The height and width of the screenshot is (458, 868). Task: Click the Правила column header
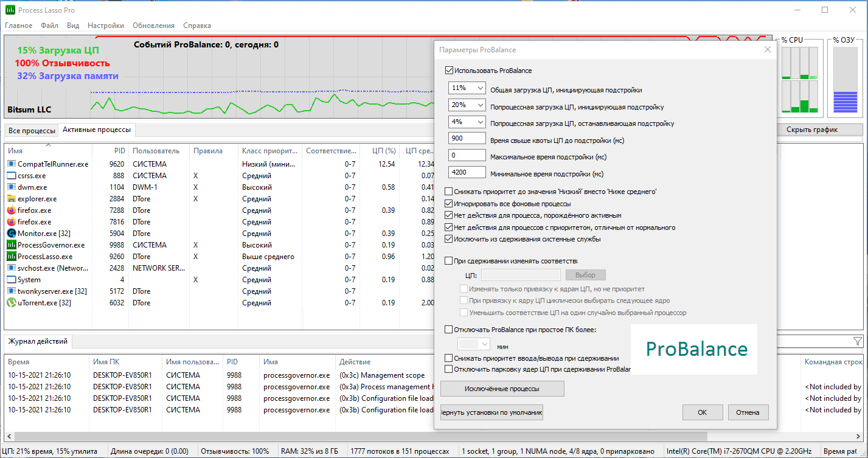pyautogui.click(x=214, y=151)
